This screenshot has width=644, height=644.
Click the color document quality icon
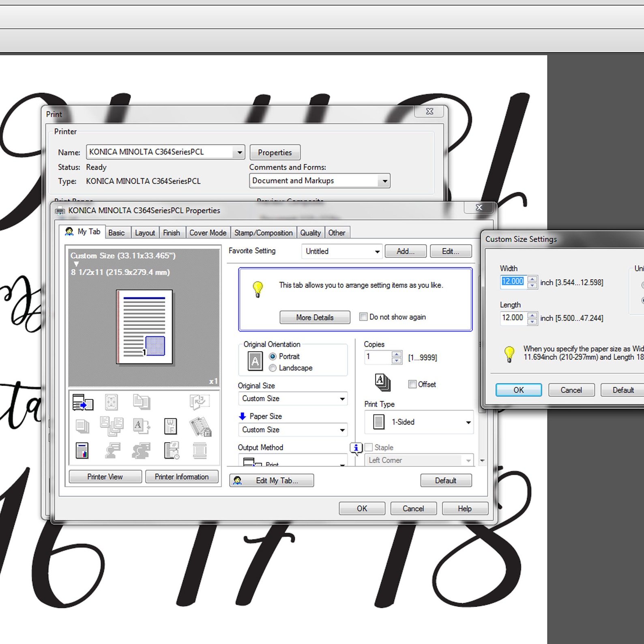82,451
